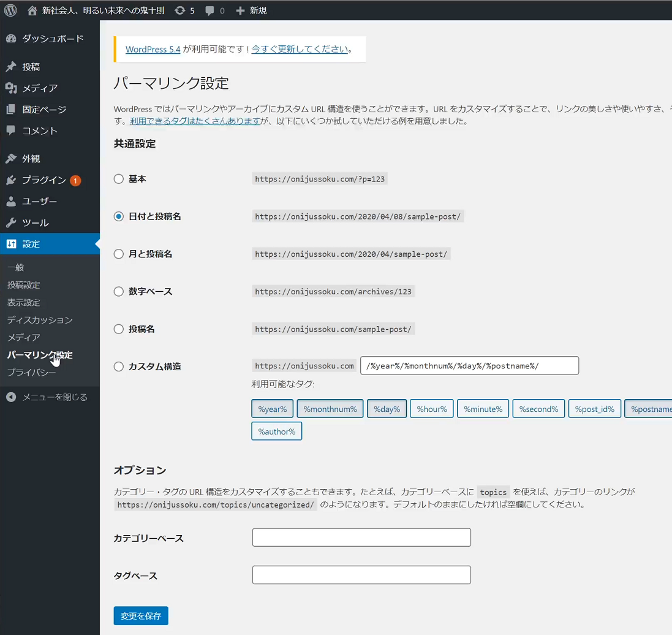Click the 今すぐ更新してください link
The width and height of the screenshot is (672, 635).
tap(300, 49)
